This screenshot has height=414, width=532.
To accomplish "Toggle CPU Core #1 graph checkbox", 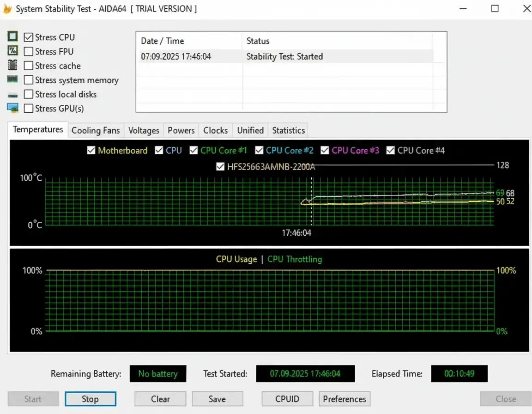I will click(193, 150).
